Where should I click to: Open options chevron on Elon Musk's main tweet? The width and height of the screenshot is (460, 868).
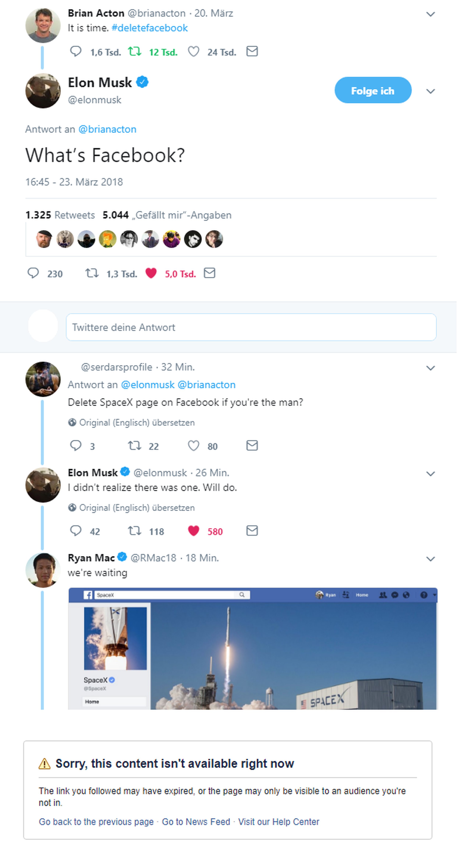pyautogui.click(x=430, y=91)
